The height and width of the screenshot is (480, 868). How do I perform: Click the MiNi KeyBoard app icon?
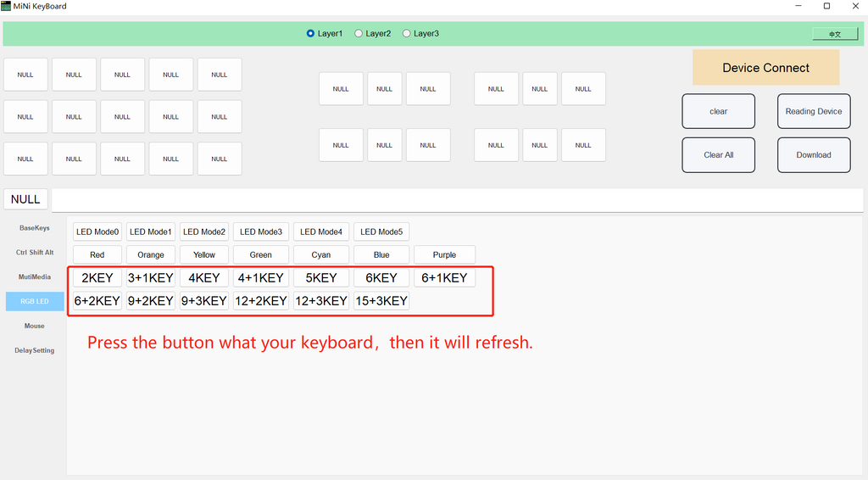click(x=7, y=6)
